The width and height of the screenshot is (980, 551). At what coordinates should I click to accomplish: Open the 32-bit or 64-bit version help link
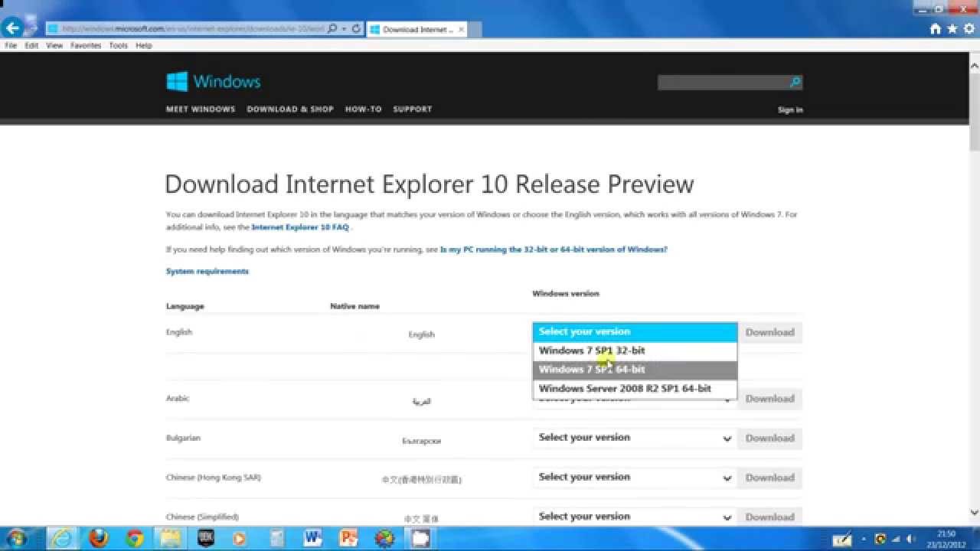[554, 249]
